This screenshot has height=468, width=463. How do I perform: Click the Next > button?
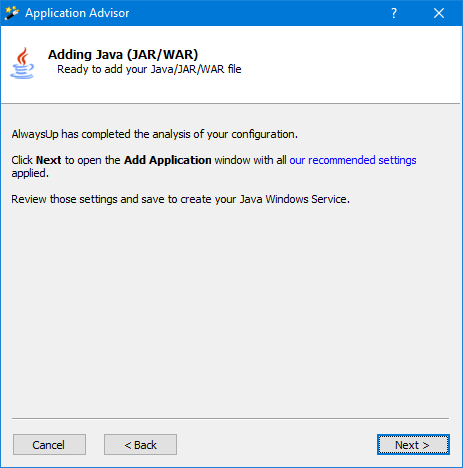[413, 445]
